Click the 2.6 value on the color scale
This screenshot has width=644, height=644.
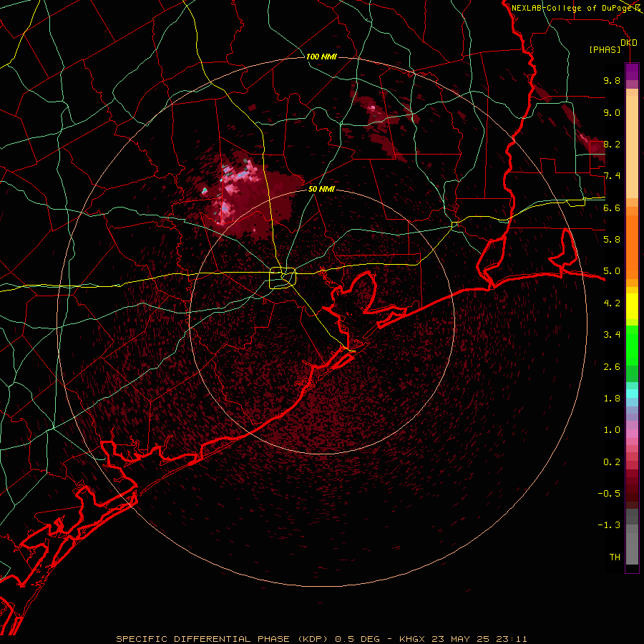(612, 367)
